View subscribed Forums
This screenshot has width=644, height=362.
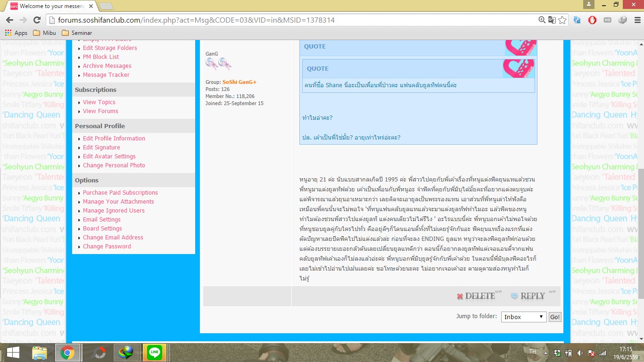pyautogui.click(x=100, y=111)
